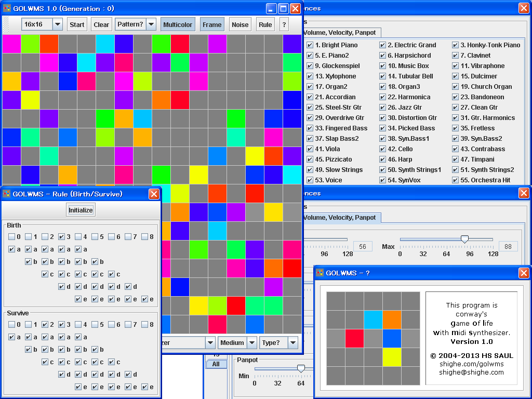Toggle the Multicolor display mode

point(178,24)
